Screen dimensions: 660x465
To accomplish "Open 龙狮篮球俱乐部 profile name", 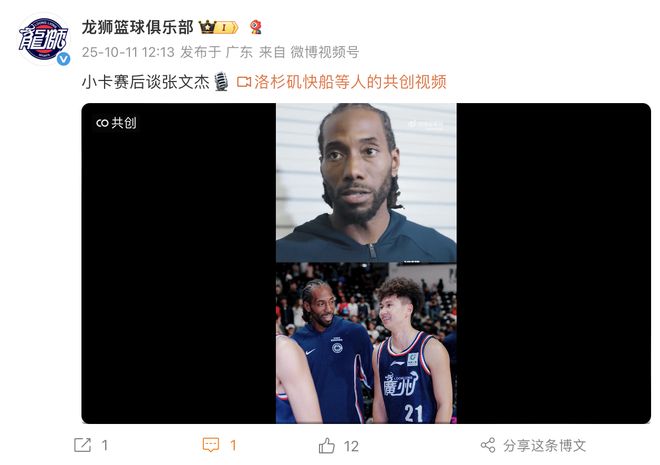I will pos(138,28).
